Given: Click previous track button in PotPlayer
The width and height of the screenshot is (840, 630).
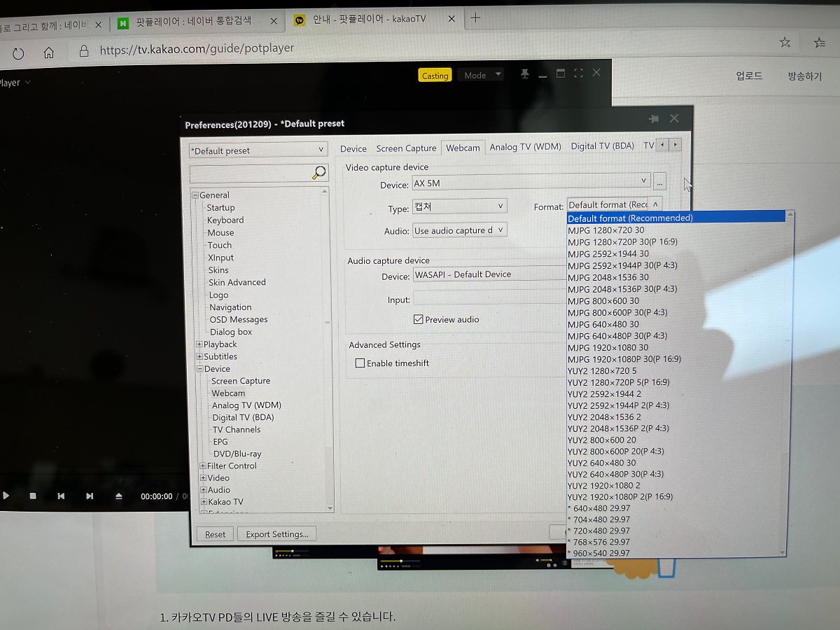Looking at the screenshot, I should (x=61, y=496).
